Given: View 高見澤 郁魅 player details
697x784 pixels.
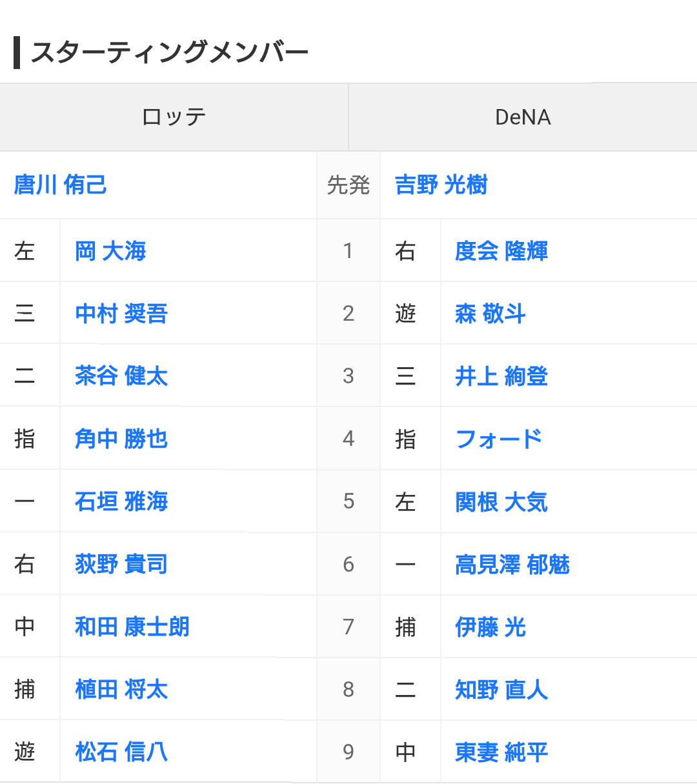Looking at the screenshot, I should pyautogui.click(x=512, y=564).
